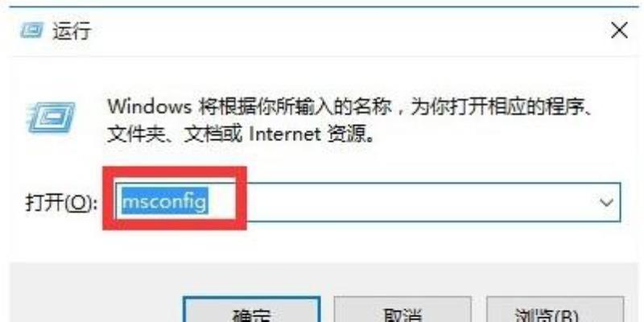This screenshot has height=322, width=644.
Task: Expand the 打开 combo box dropdown arrow
Action: click(x=606, y=202)
